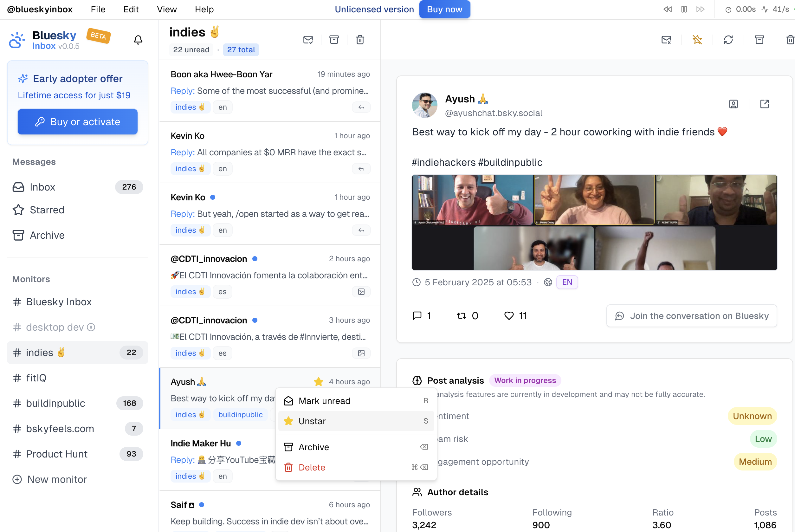Open Help menu

(204, 9)
